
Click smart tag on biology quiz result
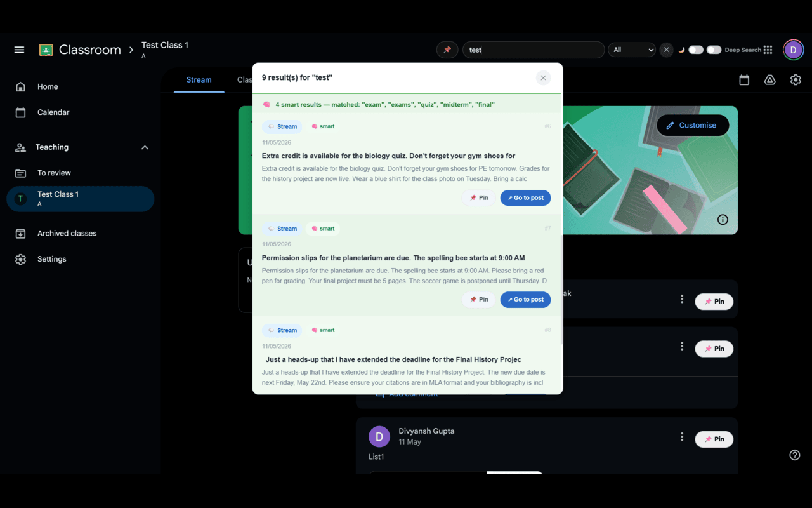pos(323,126)
